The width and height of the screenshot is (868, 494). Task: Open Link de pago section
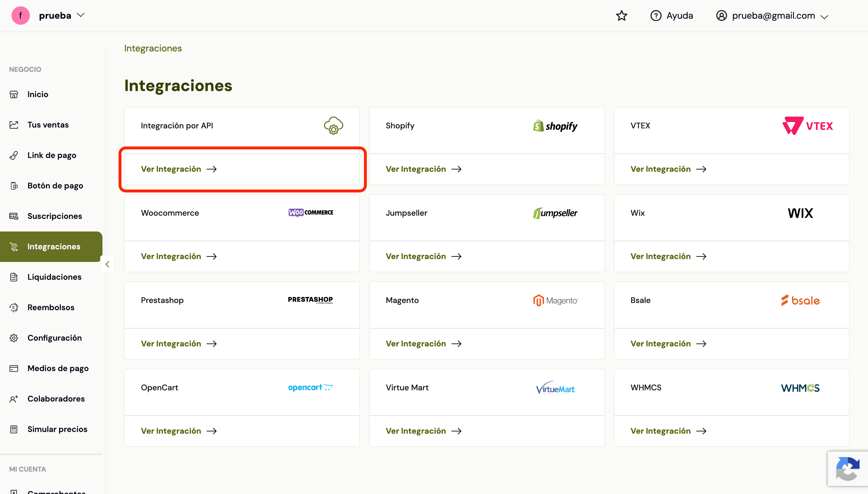(x=51, y=155)
